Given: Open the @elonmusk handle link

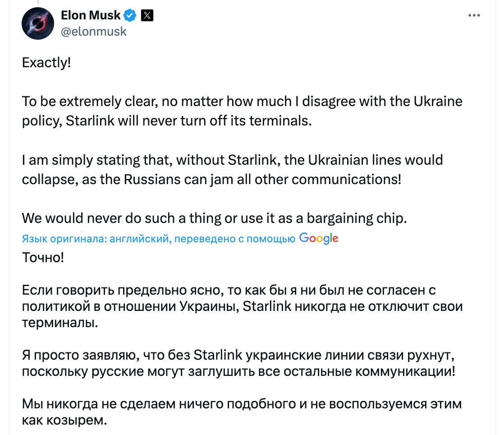Looking at the screenshot, I should [x=94, y=31].
